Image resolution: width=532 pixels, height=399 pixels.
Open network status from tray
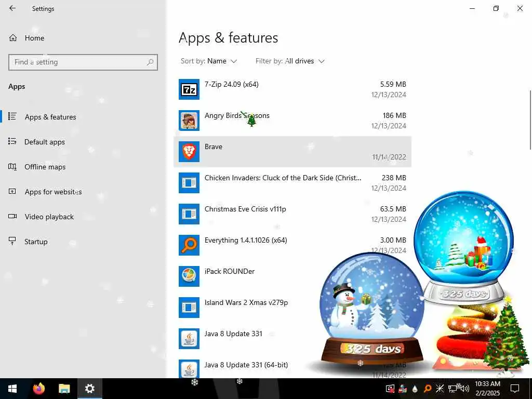click(453, 389)
